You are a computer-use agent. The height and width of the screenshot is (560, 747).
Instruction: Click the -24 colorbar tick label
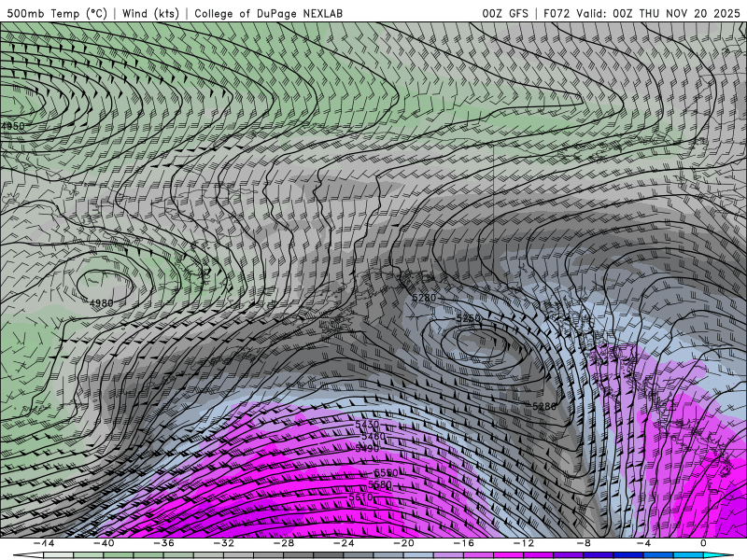(344, 543)
